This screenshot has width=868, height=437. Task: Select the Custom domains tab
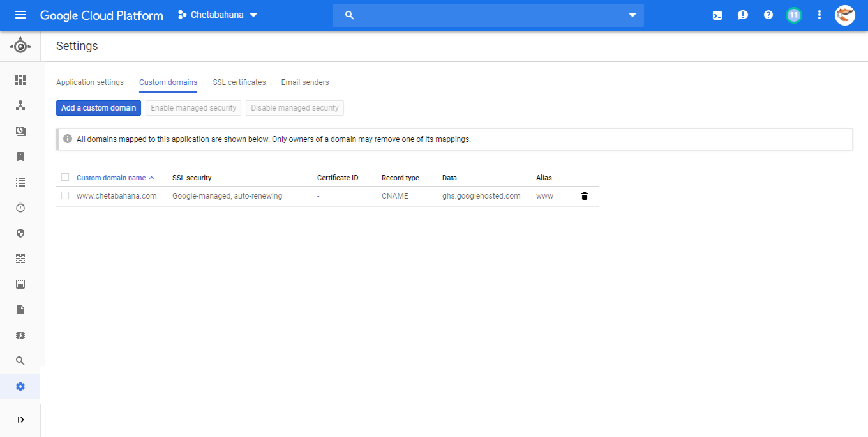coord(168,82)
